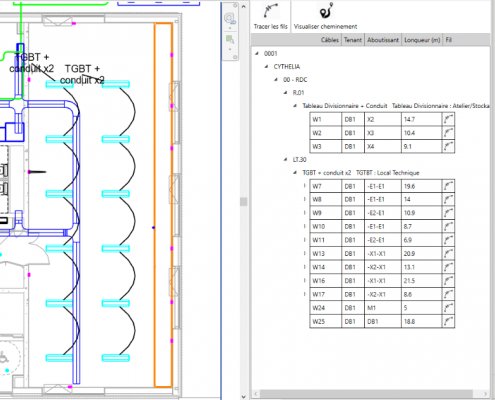Click the wire route icon for cable W1
This screenshot has height=400, width=495.
click(x=449, y=119)
